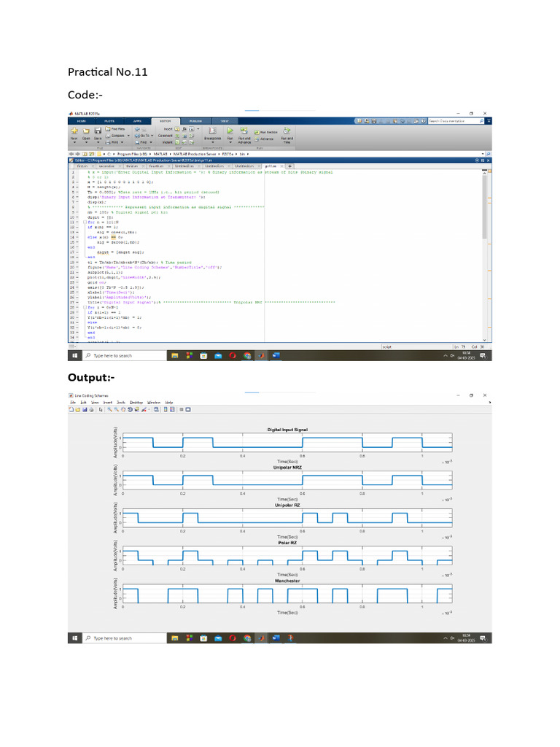Click the Breakpoints icon in the ribbon
560x747 pixels.
coord(212,131)
